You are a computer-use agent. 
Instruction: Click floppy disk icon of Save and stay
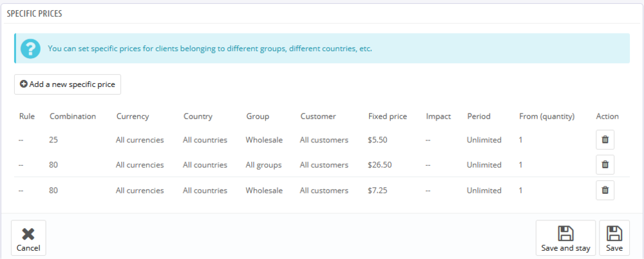(565, 233)
